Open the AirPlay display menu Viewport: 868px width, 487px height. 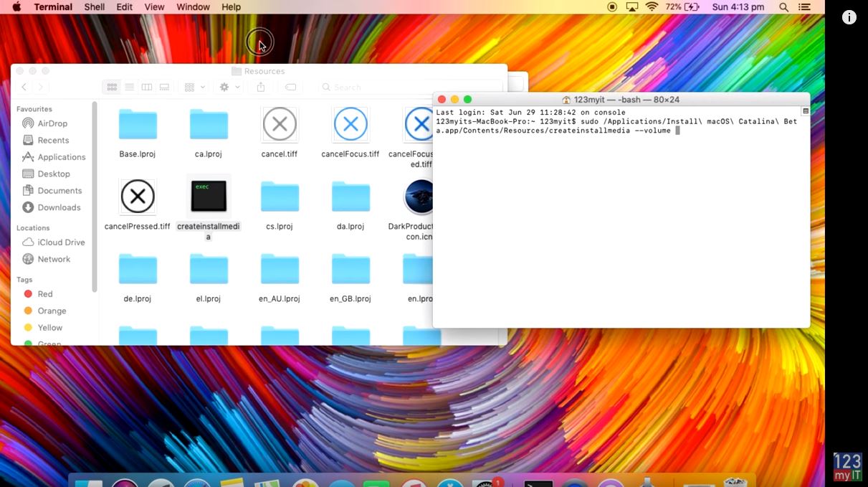(x=631, y=7)
